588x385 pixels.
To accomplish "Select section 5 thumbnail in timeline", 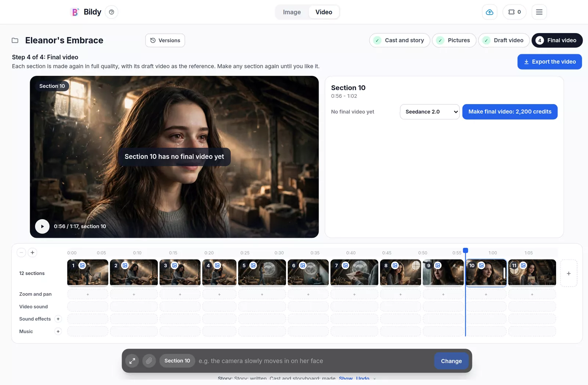I will (262, 273).
